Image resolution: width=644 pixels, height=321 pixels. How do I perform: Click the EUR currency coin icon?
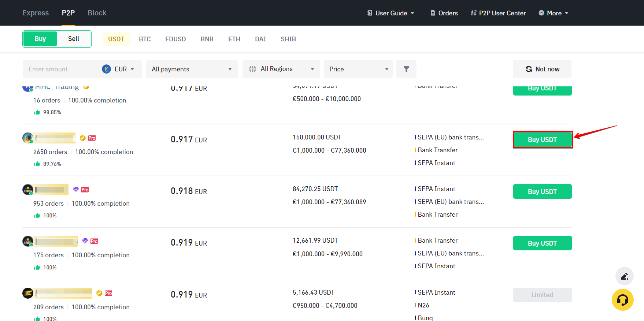click(107, 69)
